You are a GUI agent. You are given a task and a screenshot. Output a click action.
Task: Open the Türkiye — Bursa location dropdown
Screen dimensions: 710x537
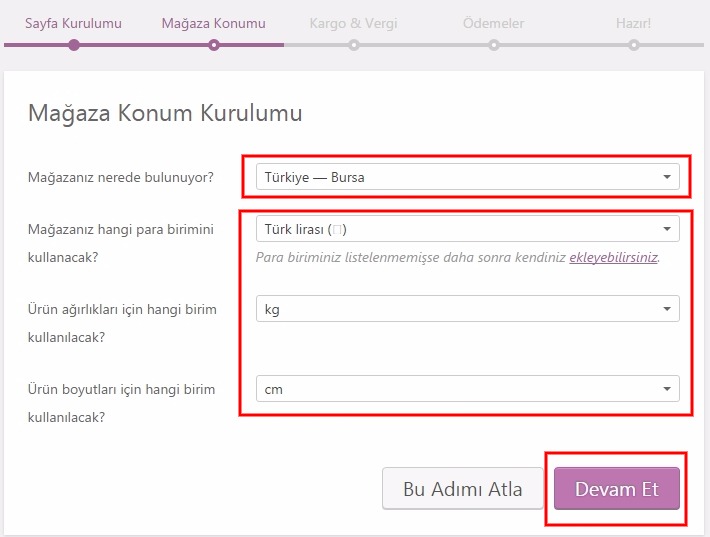pos(468,177)
